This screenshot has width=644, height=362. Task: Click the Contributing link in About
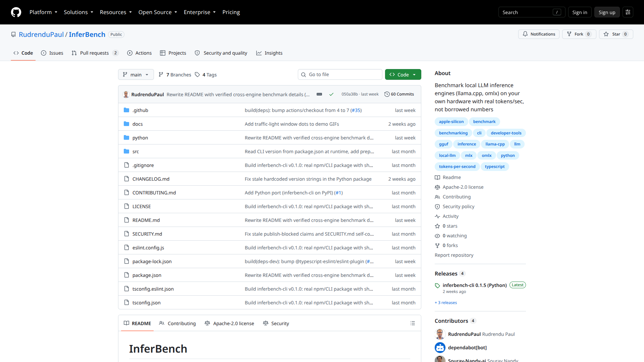coord(457,197)
